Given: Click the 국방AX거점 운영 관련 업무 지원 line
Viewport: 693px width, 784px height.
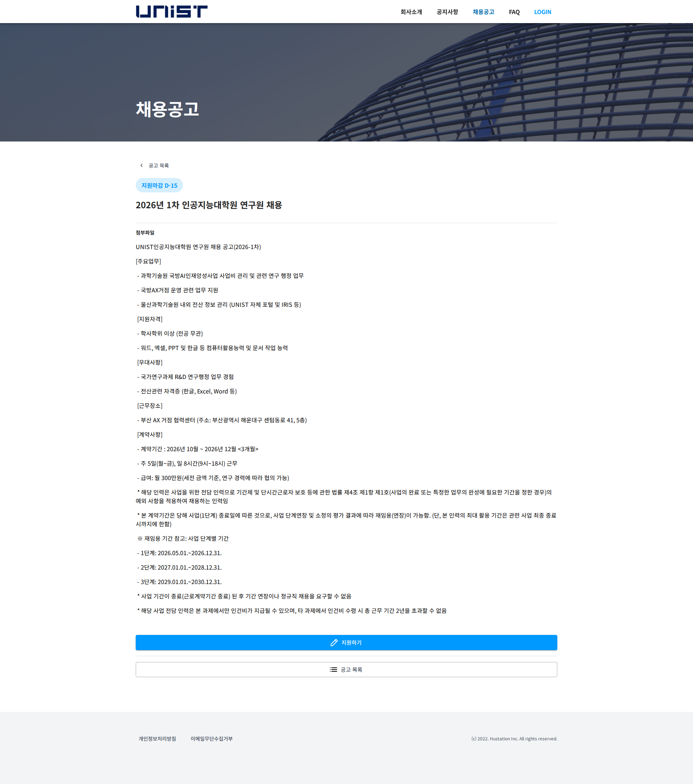Looking at the screenshot, I should coord(178,290).
